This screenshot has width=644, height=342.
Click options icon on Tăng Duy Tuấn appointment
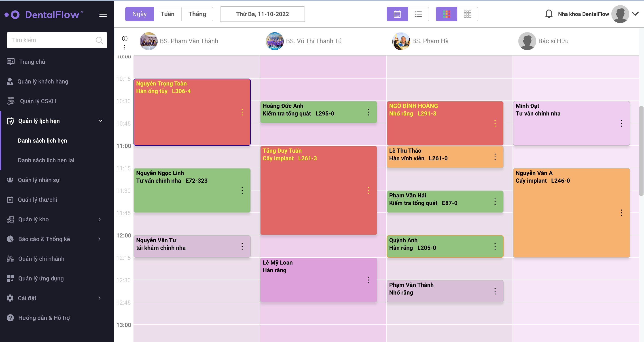(369, 190)
